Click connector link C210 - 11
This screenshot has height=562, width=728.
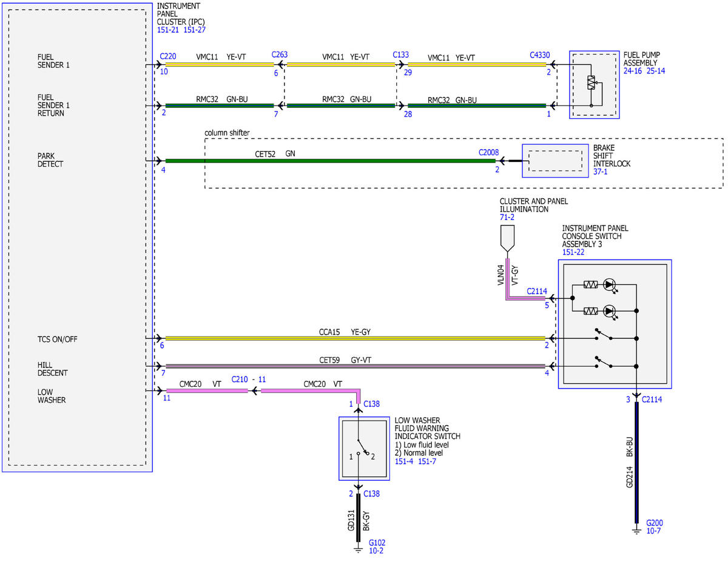click(249, 379)
